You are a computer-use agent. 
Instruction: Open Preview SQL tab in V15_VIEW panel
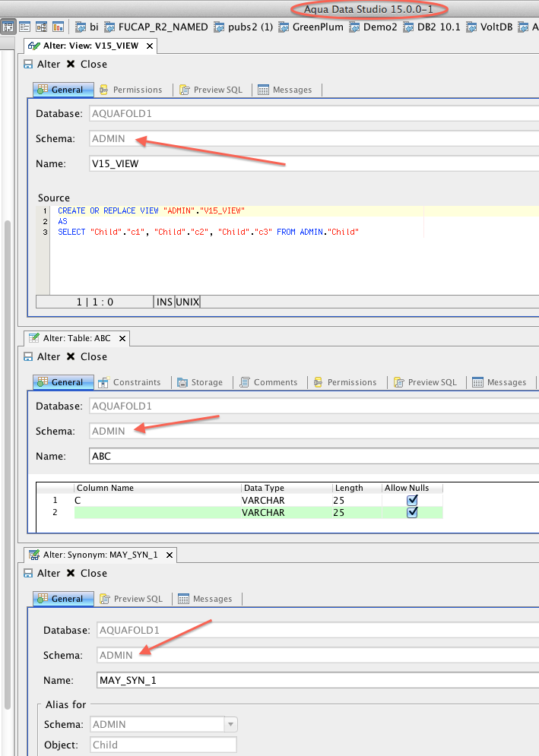211,90
